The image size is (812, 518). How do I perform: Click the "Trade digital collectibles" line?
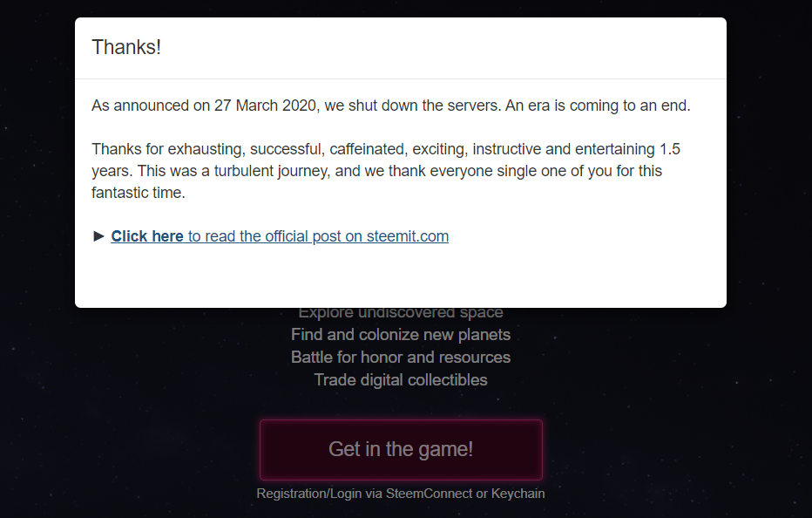point(401,380)
